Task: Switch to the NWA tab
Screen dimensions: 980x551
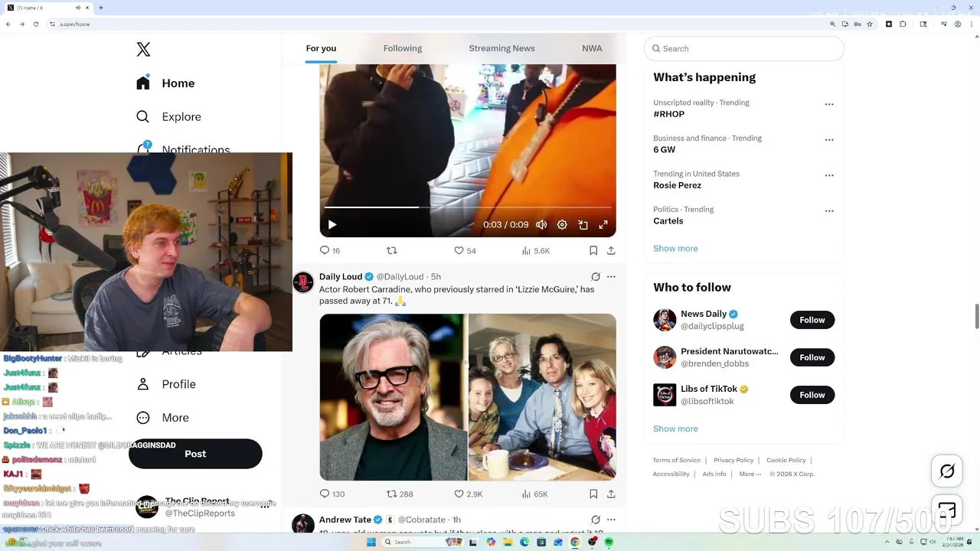Action: pyautogui.click(x=592, y=48)
